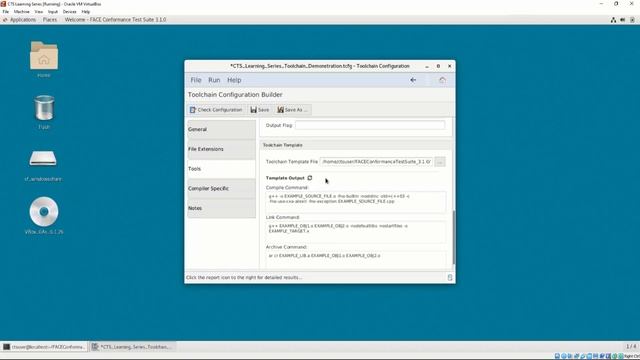Viewport: 640px width, 360px height.
Task: Click the Link Command text box
Action: pyautogui.click(x=356, y=231)
